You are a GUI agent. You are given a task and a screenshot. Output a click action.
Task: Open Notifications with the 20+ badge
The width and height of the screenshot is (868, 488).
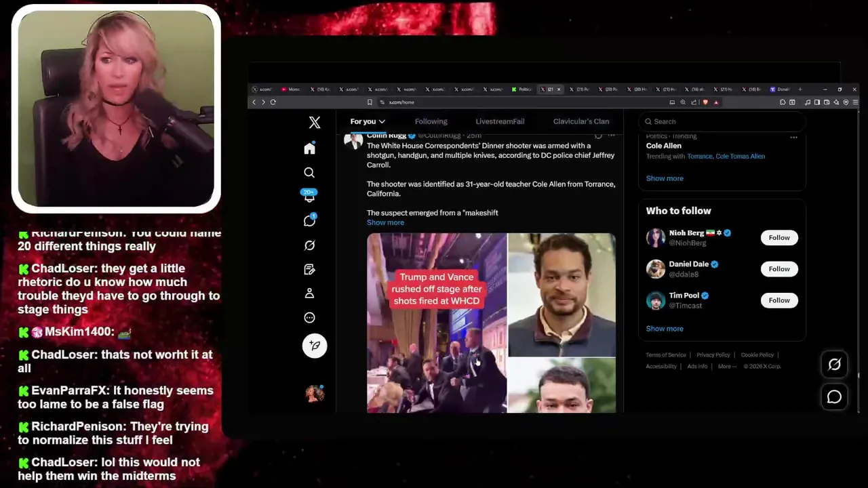tap(309, 197)
